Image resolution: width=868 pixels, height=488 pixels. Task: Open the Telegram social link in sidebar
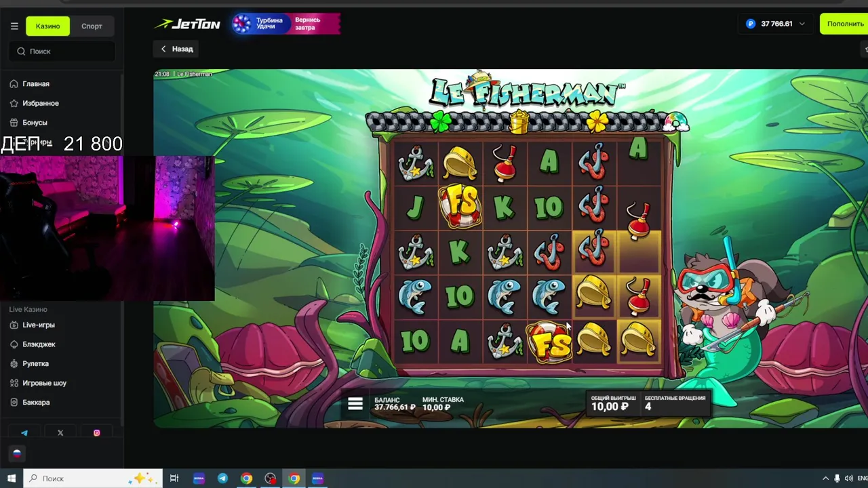[24, 433]
